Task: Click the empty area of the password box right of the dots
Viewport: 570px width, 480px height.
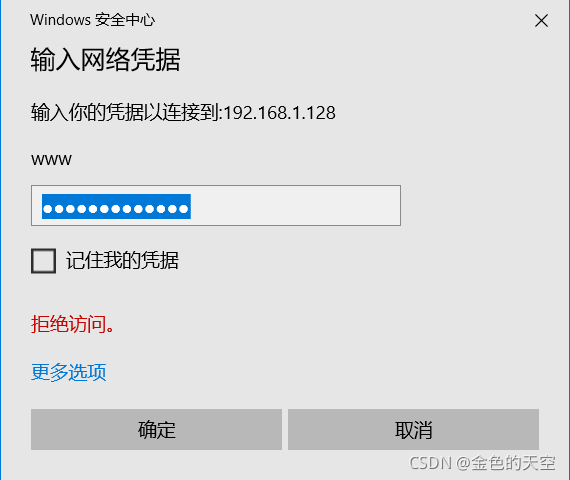Action: coord(294,205)
